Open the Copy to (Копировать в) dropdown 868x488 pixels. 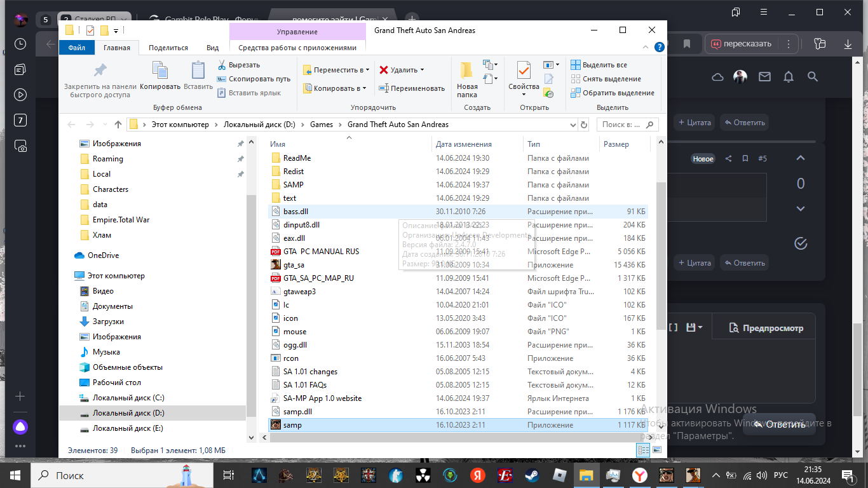coord(335,88)
